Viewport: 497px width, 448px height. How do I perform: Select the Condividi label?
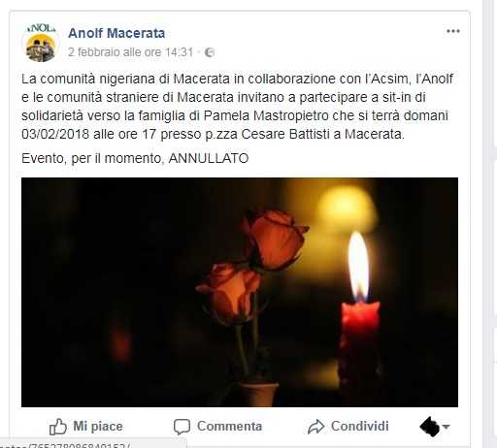(360, 426)
